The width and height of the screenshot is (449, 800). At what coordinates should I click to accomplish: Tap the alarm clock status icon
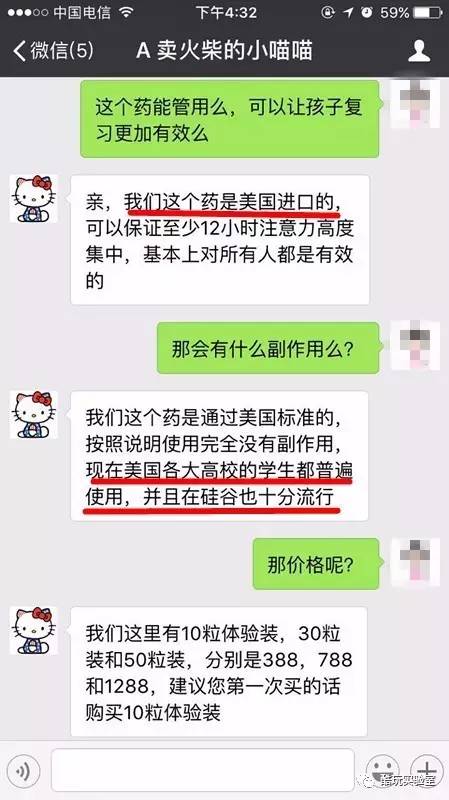coord(367,12)
